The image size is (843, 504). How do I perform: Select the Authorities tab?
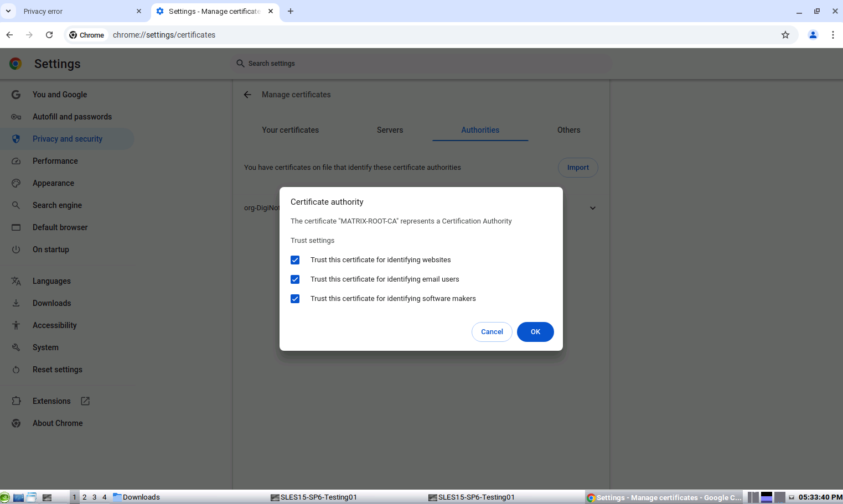point(480,130)
